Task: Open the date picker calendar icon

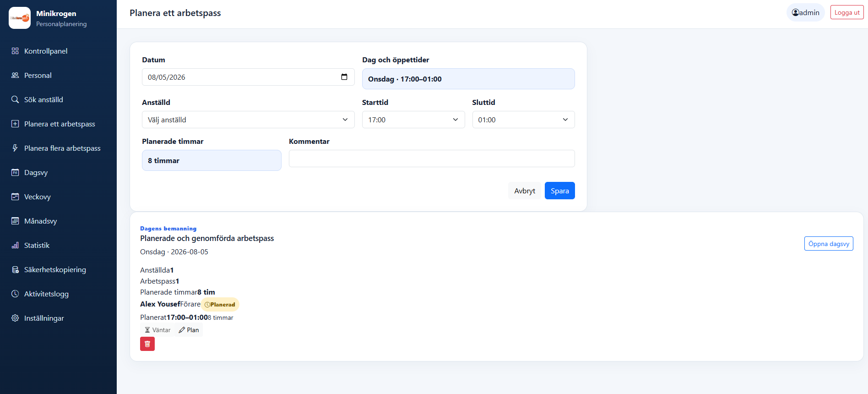Action: (x=344, y=77)
